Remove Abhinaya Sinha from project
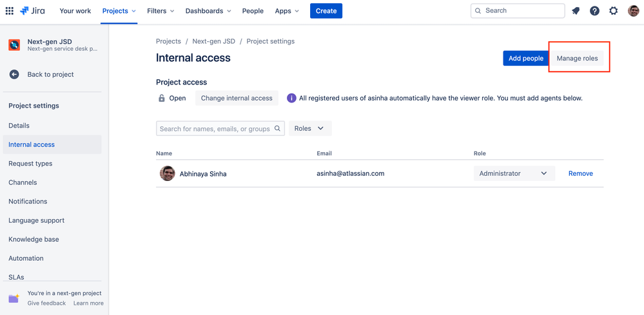This screenshot has width=644, height=315. 580,173
